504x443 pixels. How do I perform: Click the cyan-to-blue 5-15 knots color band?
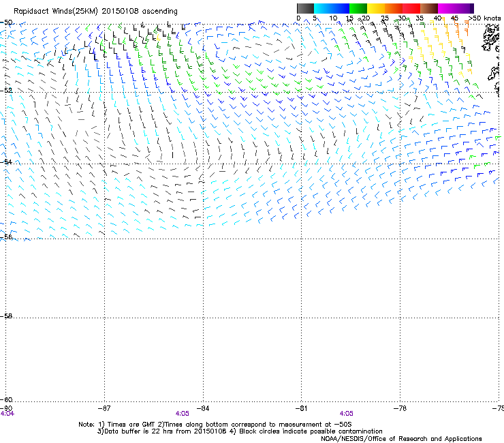coord(332,8)
